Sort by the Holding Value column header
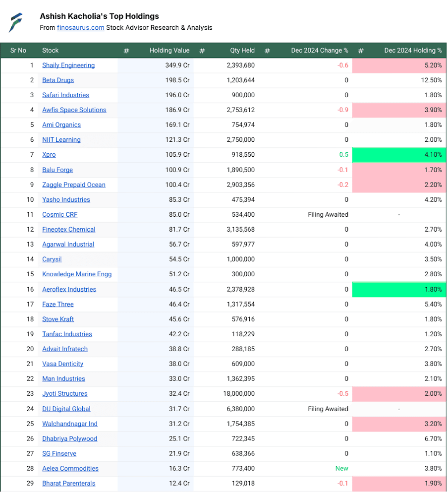Screen dimensions: 448x496 click(169, 50)
